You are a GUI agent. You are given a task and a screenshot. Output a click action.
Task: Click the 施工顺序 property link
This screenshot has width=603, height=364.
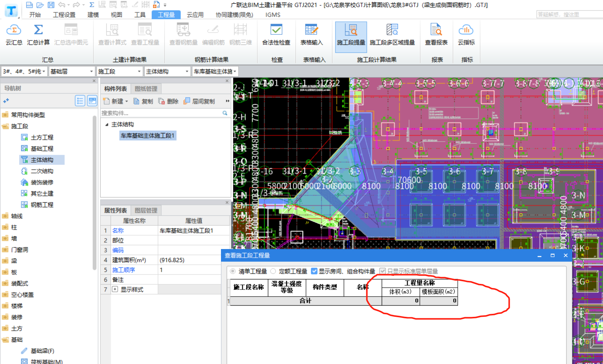click(124, 270)
